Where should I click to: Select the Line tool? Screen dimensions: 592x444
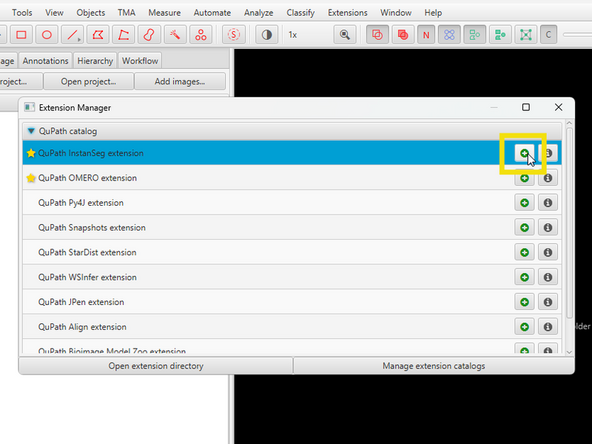[73, 35]
